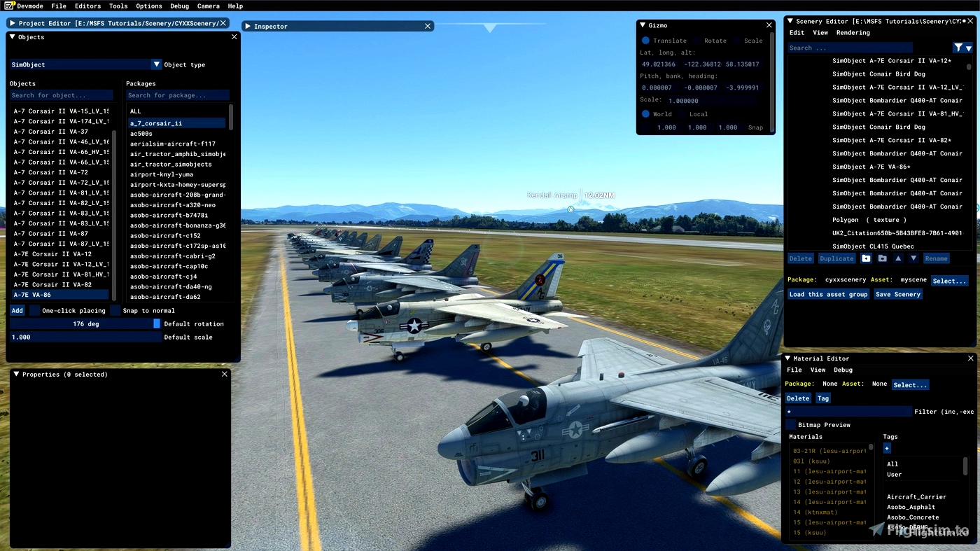Collapse the Objects panel header triangle
980x551 pixels.
click(12, 36)
